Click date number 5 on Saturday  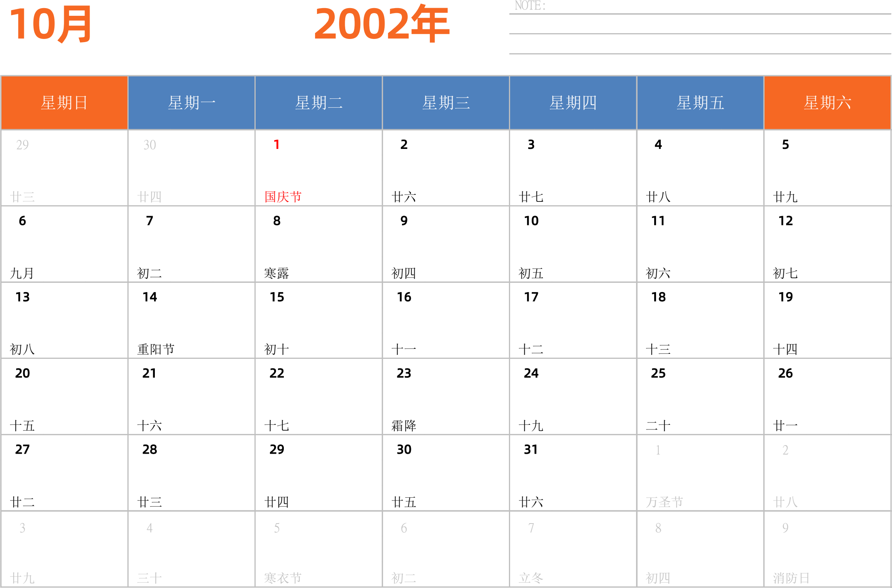tap(785, 145)
